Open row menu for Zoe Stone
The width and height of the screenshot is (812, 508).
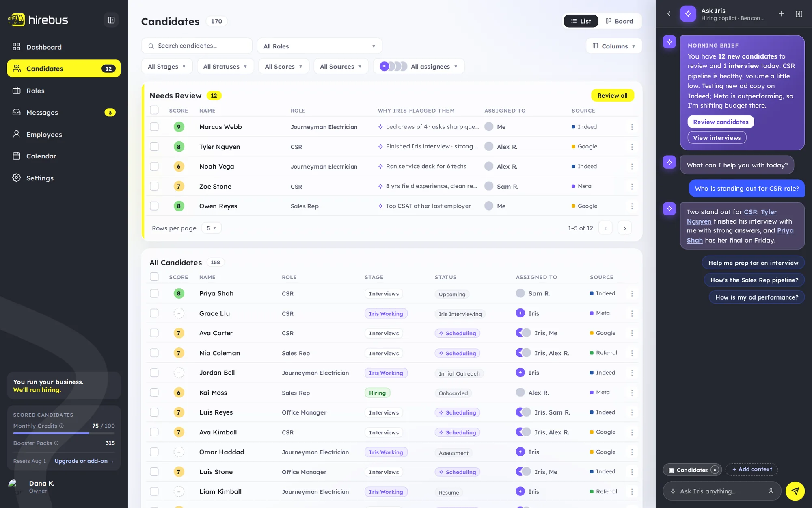click(632, 187)
